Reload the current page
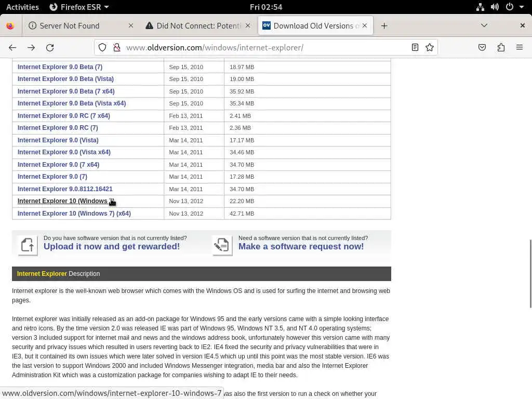Image resolution: width=532 pixels, height=399 pixels. click(50, 47)
